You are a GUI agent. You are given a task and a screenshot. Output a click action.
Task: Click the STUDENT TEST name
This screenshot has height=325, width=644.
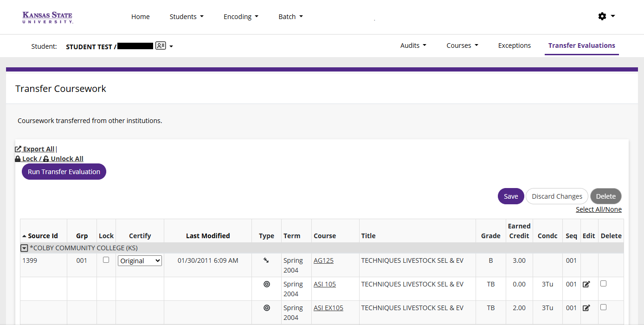(x=89, y=47)
